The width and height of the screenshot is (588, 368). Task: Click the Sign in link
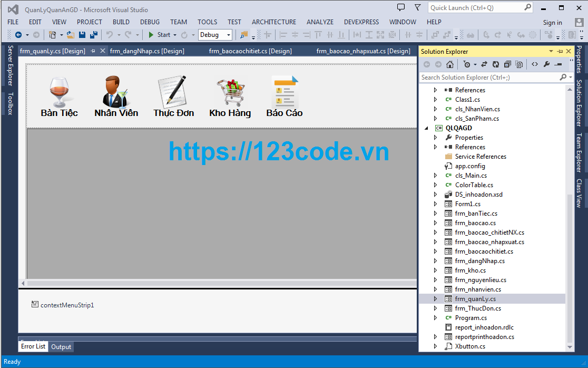pyautogui.click(x=552, y=22)
